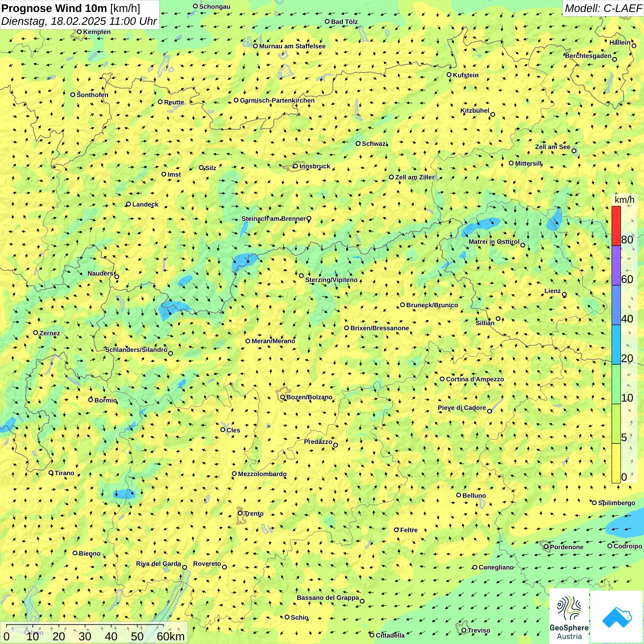Click the 'Rovereto' label
This screenshot has height=644, width=644.
[207, 563]
